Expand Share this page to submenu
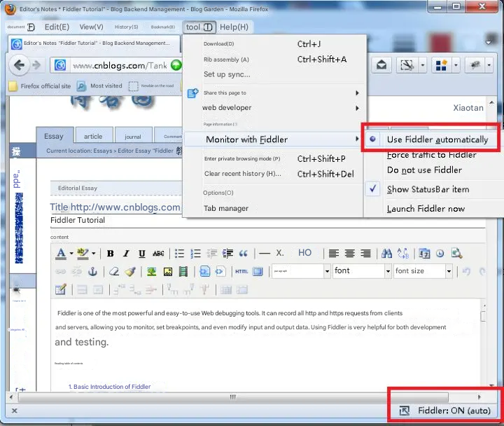This screenshot has height=426, width=504. tap(274, 93)
